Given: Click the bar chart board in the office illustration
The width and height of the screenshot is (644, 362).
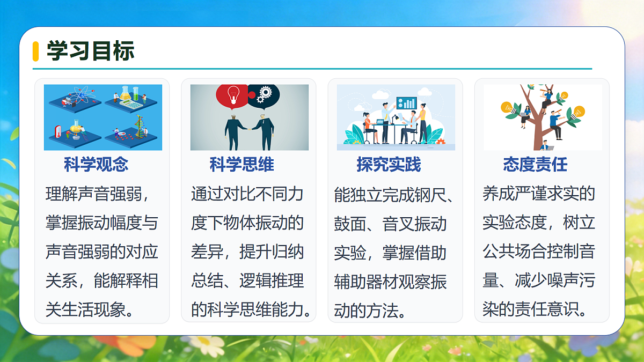Looking at the screenshot, I should pyautogui.click(x=406, y=102).
